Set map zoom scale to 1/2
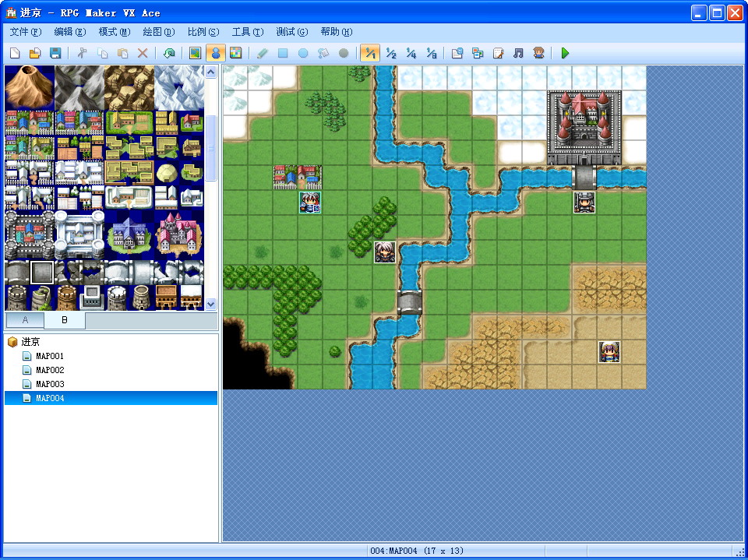Image resolution: width=748 pixels, height=560 pixels. [391, 53]
